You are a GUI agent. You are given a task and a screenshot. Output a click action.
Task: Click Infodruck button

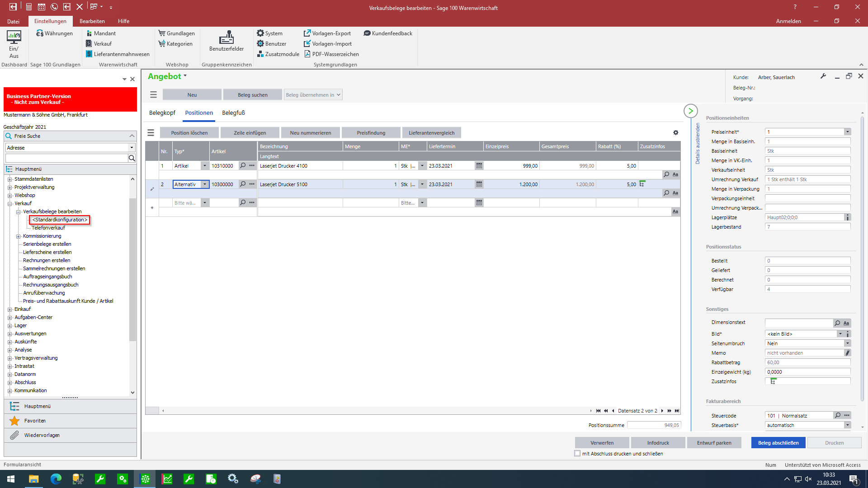[x=658, y=443]
